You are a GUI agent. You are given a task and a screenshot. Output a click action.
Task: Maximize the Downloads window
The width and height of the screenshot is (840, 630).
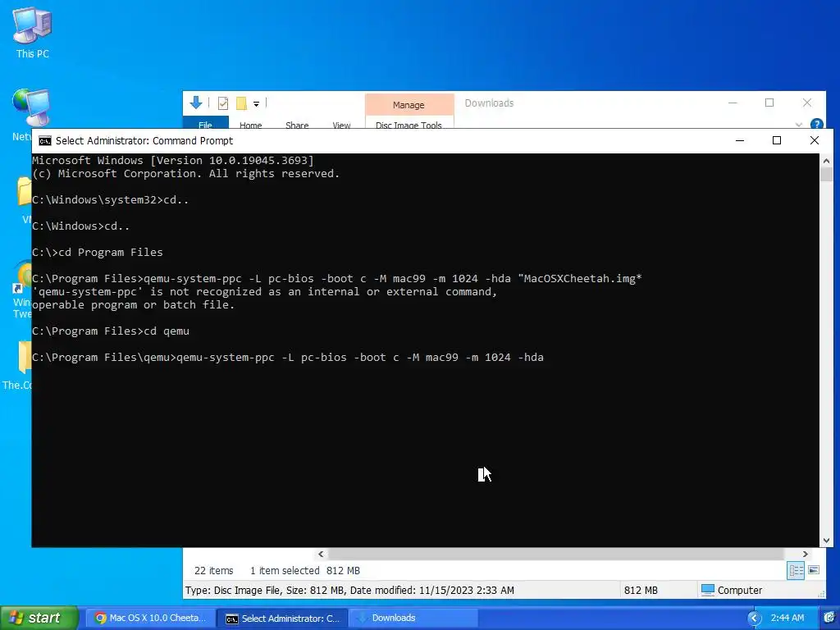tap(769, 103)
